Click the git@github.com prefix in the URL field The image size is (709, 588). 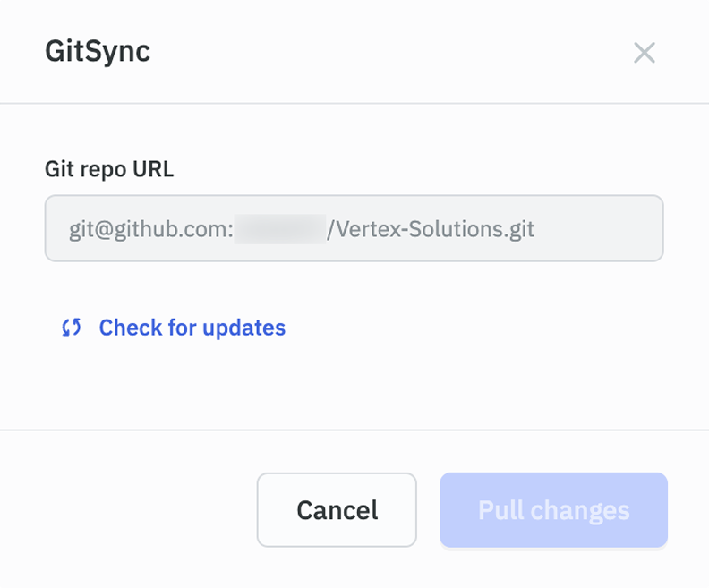[x=150, y=229]
